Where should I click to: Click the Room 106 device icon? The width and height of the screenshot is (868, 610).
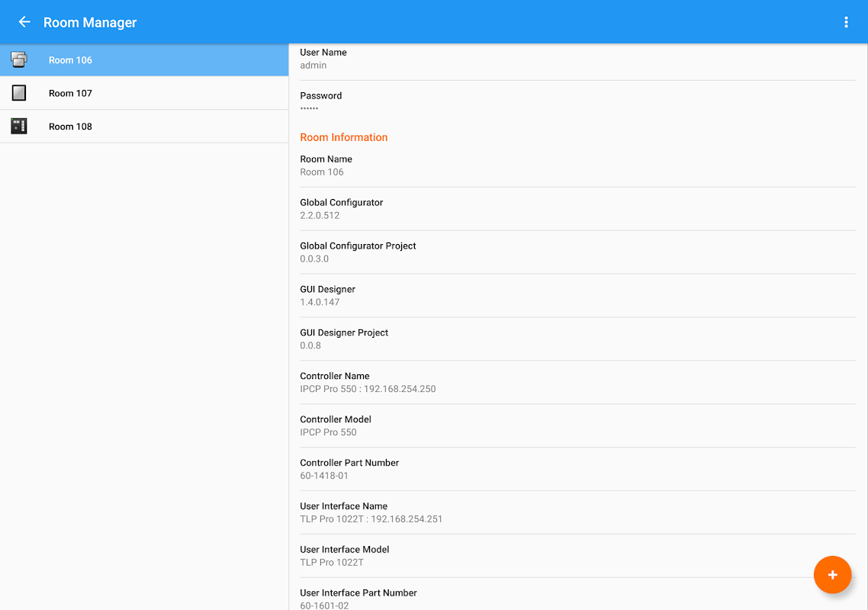[x=19, y=59]
